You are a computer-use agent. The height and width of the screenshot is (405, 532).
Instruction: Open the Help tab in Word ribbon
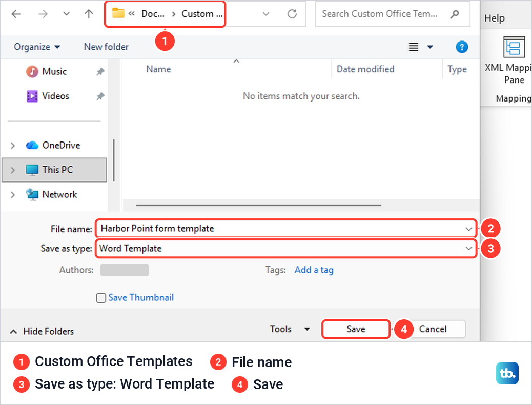coord(495,18)
